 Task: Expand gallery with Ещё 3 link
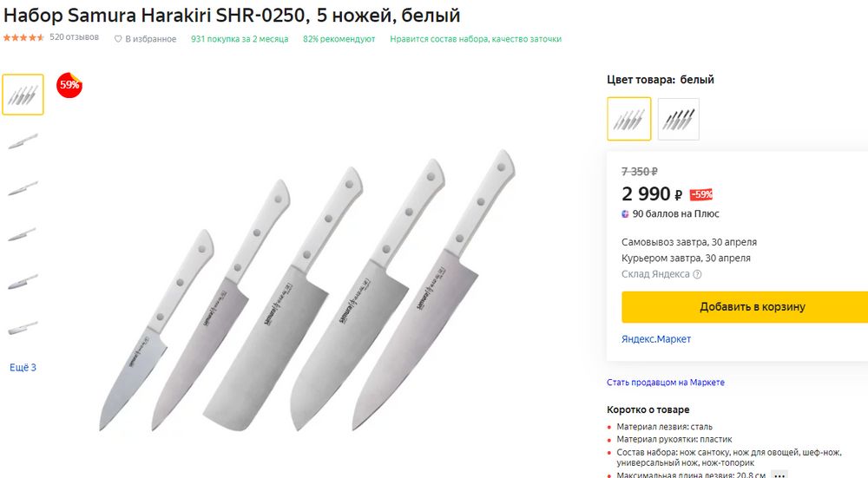23,367
